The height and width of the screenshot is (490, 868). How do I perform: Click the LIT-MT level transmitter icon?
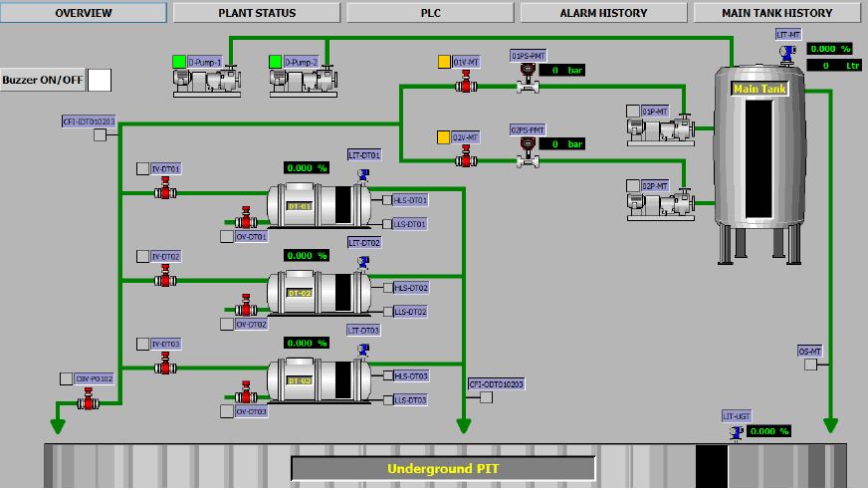(787, 51)
